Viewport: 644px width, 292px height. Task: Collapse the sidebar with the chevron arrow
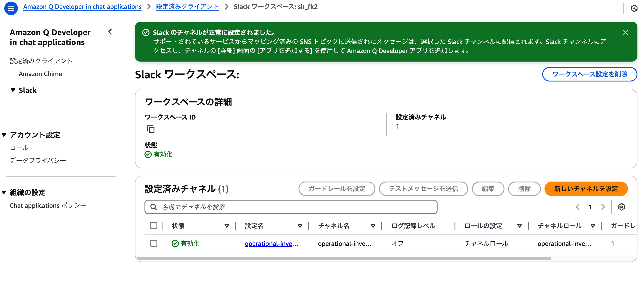pos(110,32)
